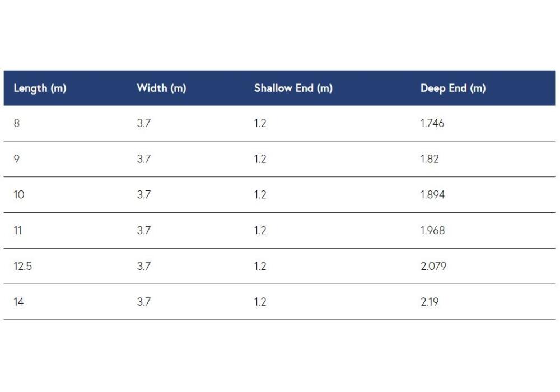The width and height of the screenshot is (560, 392).
Task: Click the length value 8
Action: click(x=16, y=123)
